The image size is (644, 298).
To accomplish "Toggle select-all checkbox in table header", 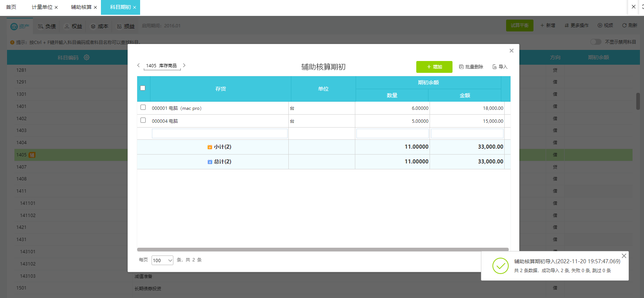I will 143,88.
